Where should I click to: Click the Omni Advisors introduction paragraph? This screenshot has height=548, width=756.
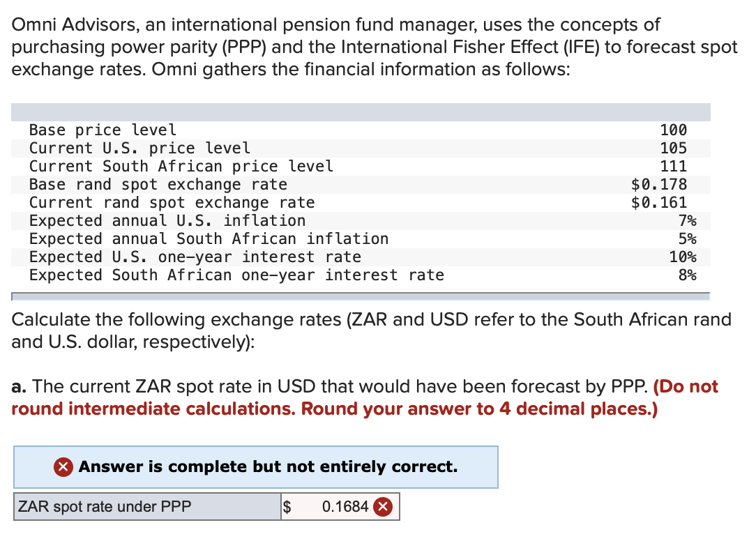349,47
